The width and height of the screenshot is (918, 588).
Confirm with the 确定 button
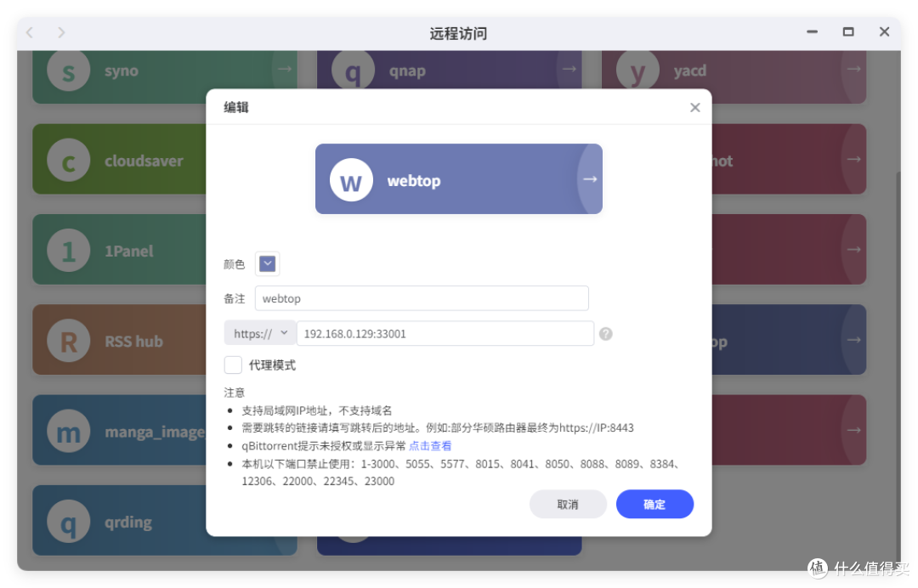point(654,505)
